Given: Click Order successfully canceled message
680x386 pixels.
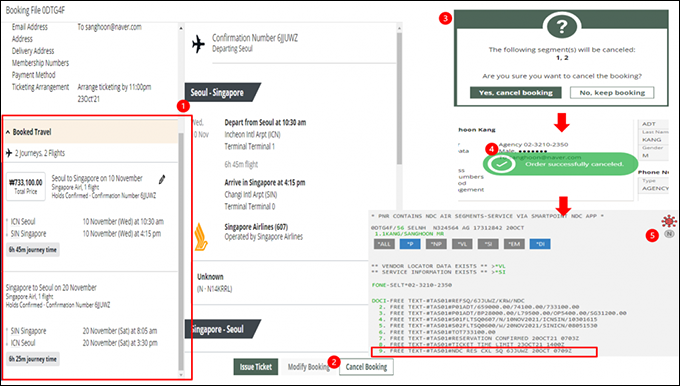Looking at the screenshot, I should (574, 164).
